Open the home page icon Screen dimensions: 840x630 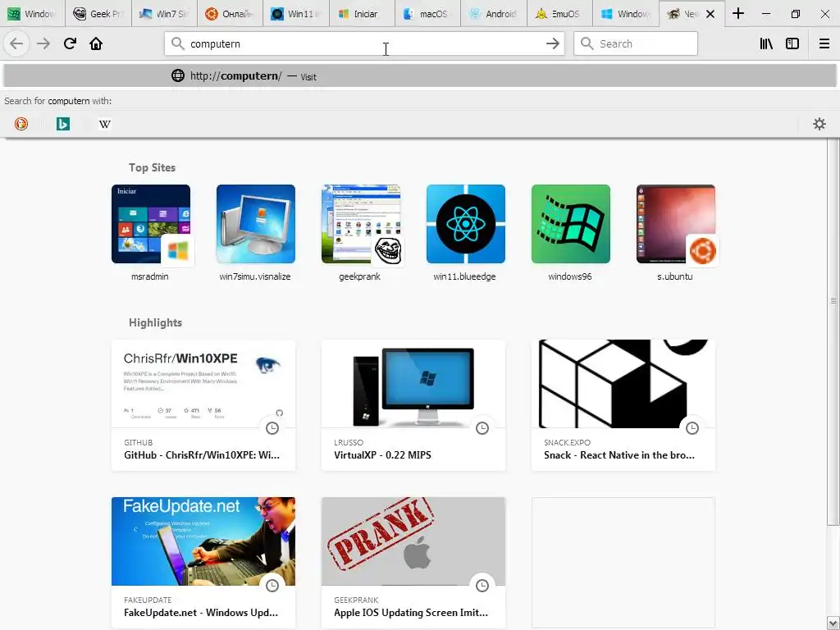[x=96, y=44]
